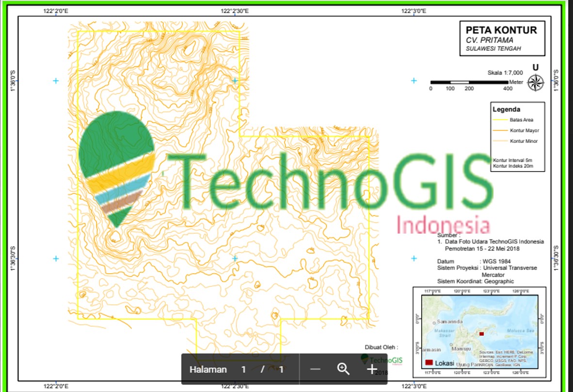Click the north arrow compass rose
The image size is (573, 392).
[535, 82]
